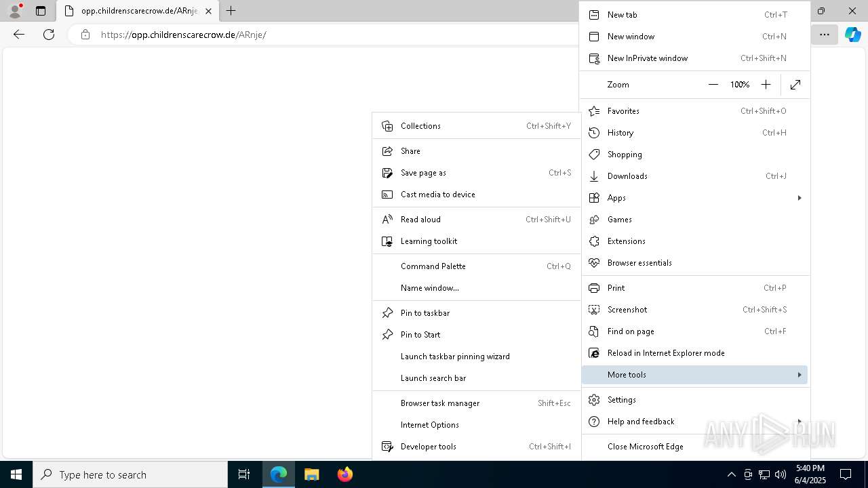This screenshot has height=488, width=868.
Task: Click the Windows taskbar search box
Action: pyautogui.click(x=130, y=474)
